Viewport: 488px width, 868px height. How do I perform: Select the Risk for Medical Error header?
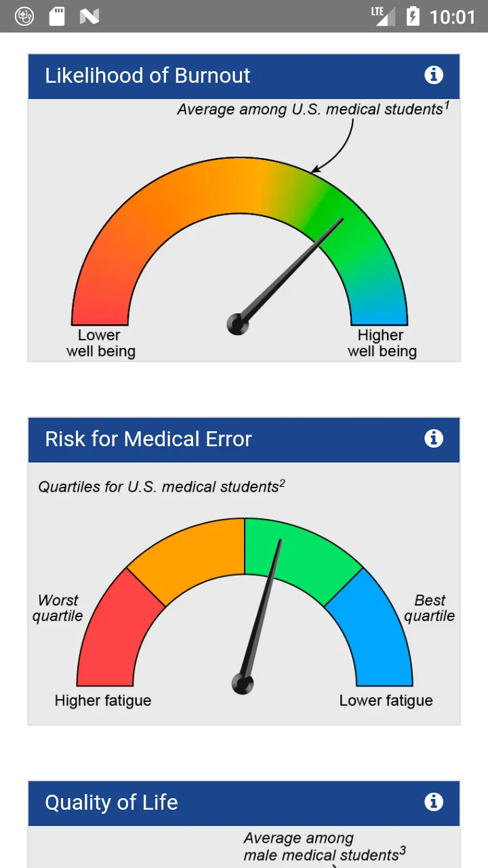(x=244, y=439)
